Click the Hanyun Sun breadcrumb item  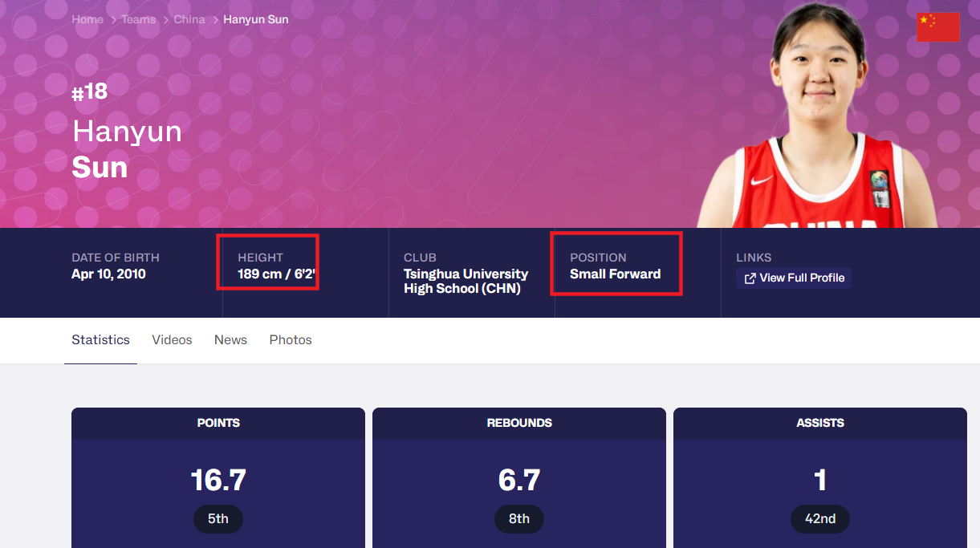coord(256,19)
